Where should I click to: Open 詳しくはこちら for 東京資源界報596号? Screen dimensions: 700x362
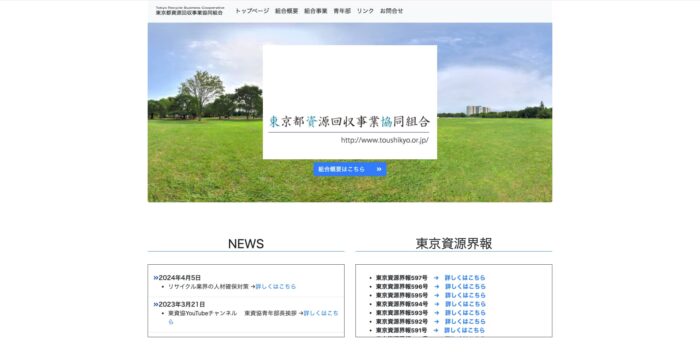pyautogui.click(x=465, y=287)
